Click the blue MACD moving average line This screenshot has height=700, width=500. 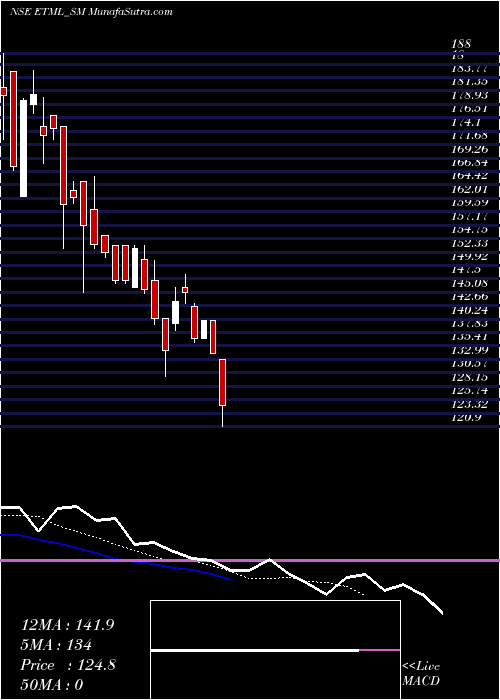(116, 556)
